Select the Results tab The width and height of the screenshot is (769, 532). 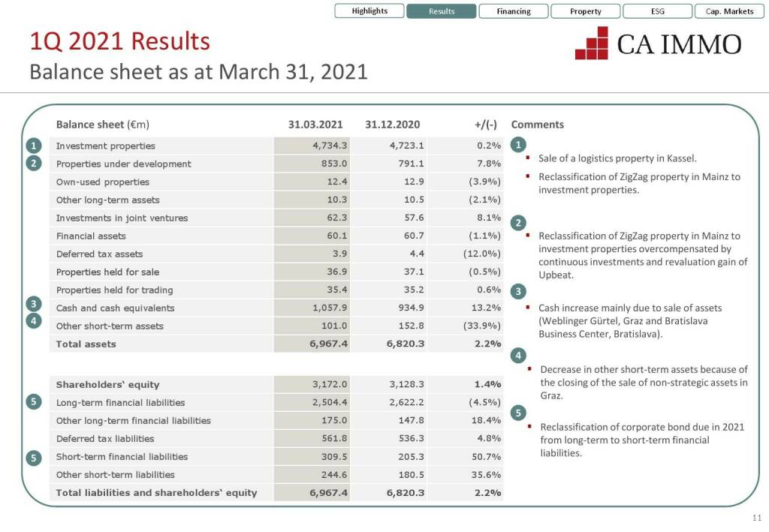(x=442, y=11)
